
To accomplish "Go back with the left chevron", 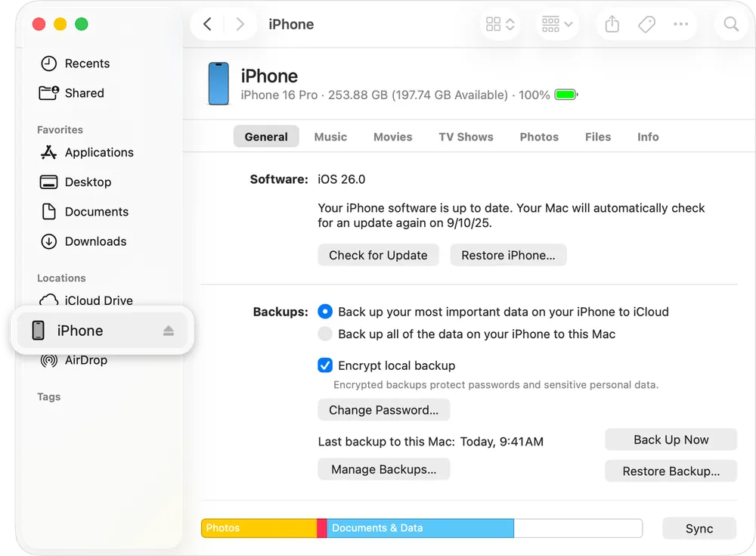I will 207,24.
